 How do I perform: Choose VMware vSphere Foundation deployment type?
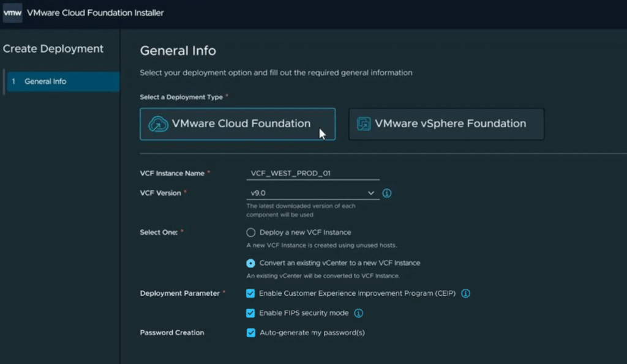pos(446,124)
